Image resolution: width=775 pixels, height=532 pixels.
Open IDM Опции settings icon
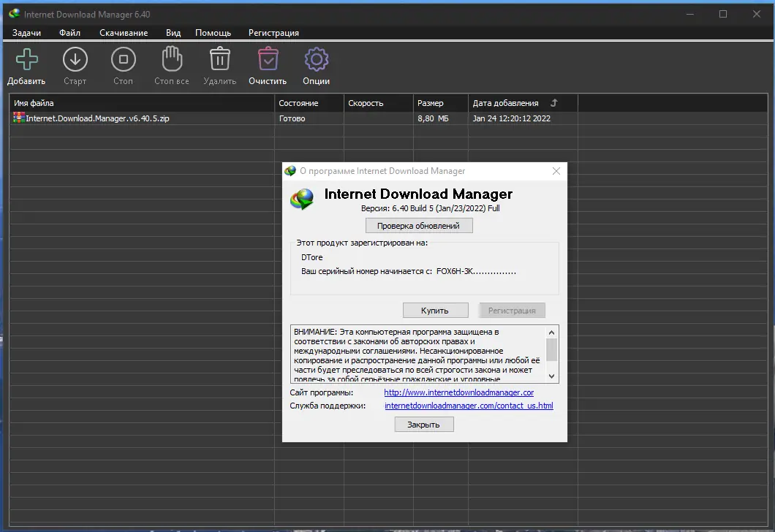[316, 58]
